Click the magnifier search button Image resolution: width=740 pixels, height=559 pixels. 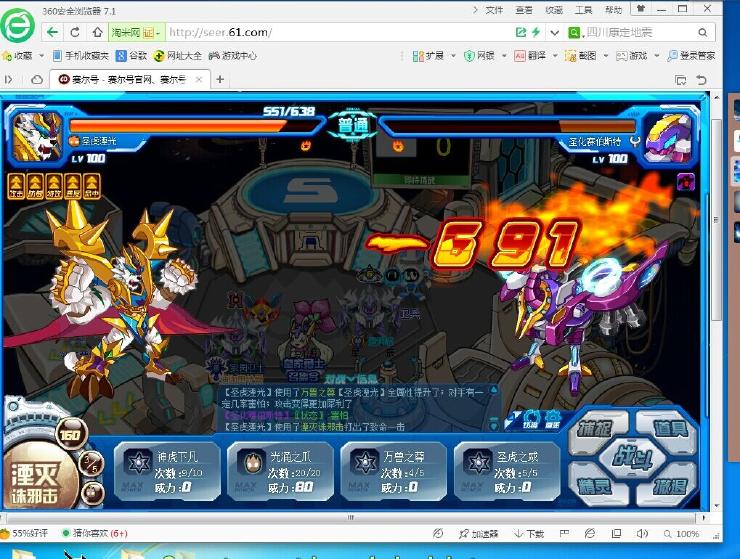click(x=703, y=32)
